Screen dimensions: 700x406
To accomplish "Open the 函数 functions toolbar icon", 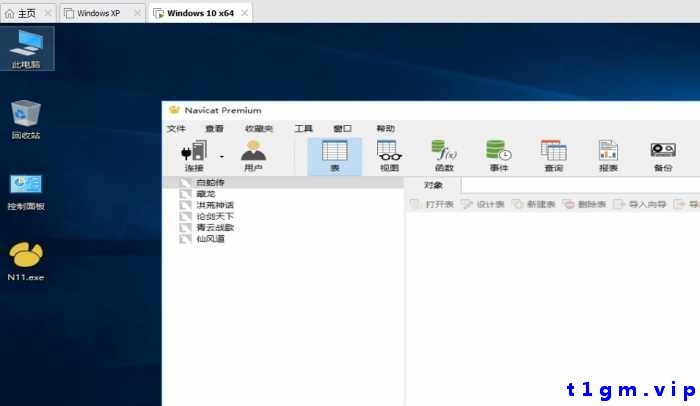I will point(444,156).
